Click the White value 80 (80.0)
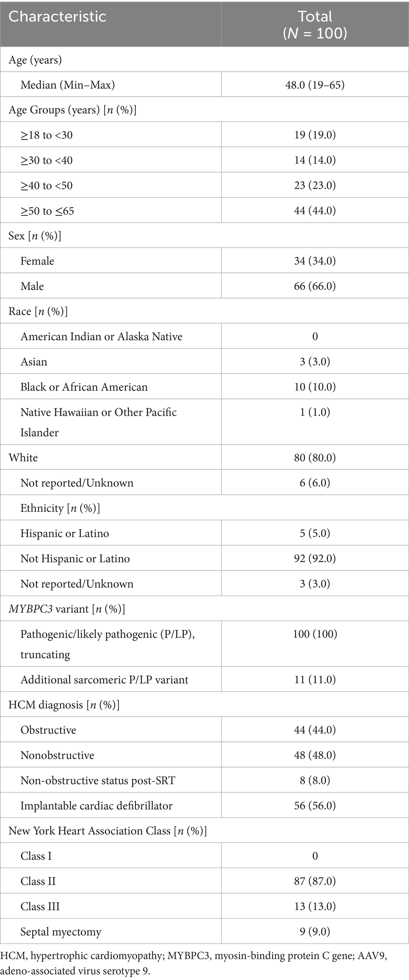The height and width of the screenshot is (980, 409). click(315, 458)
